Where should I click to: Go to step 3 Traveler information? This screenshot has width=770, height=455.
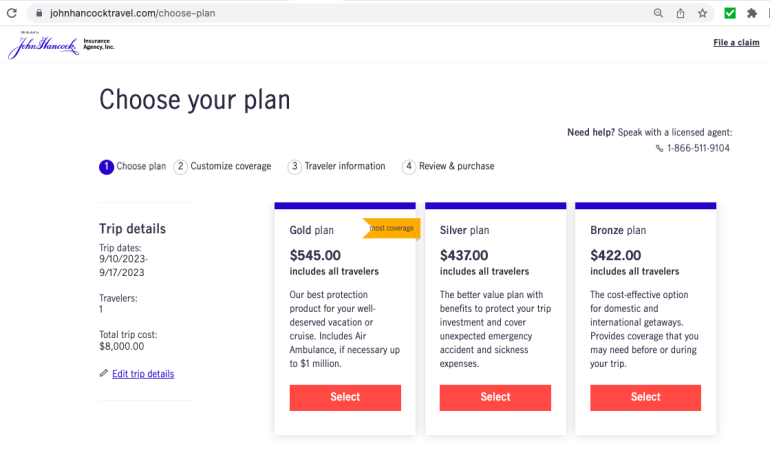pyautogui.click(x=336, y=167)
